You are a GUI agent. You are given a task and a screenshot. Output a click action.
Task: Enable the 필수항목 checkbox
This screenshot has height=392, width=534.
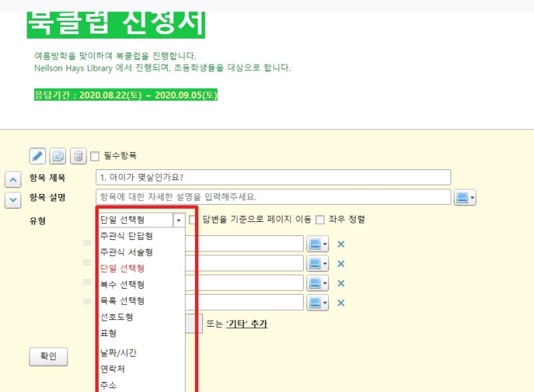coord(94,155)
